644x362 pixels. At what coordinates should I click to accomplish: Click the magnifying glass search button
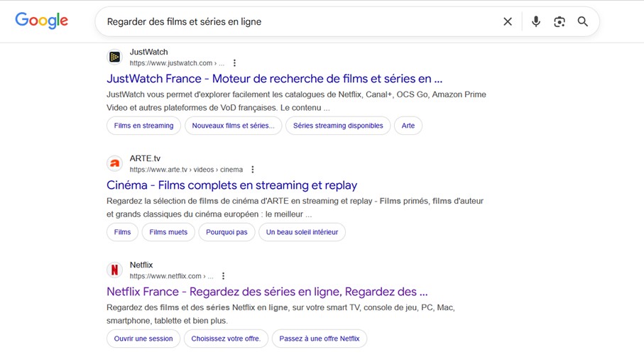[x=583, y=22]
